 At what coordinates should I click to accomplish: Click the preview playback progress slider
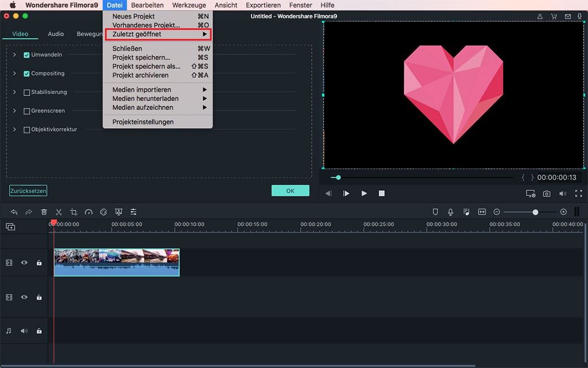422,177
